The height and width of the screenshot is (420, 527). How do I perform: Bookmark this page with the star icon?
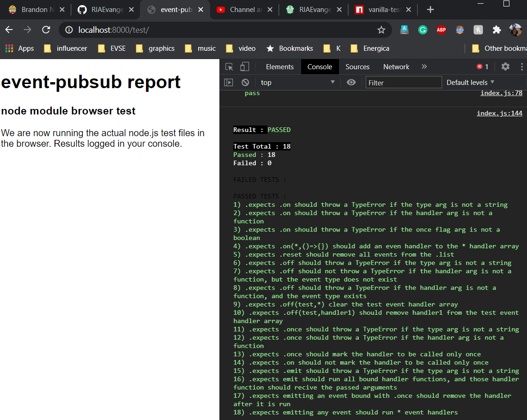click(381, 30)
